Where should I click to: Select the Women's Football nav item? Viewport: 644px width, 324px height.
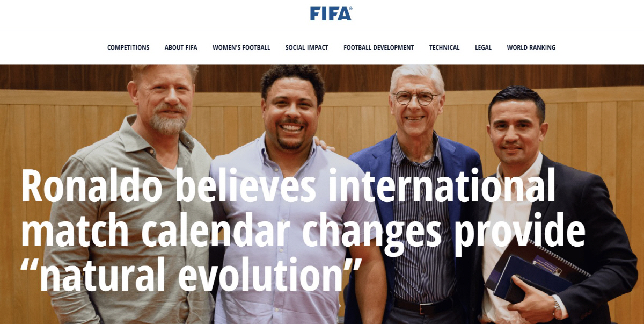(x=241, y=48)
